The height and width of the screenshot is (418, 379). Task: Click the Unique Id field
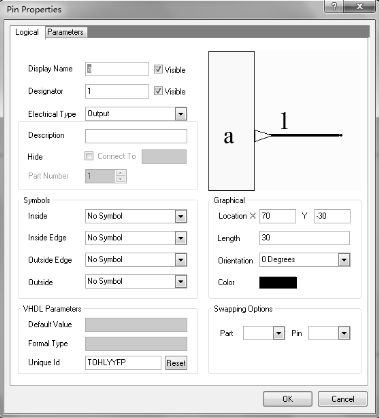[123, 363]
